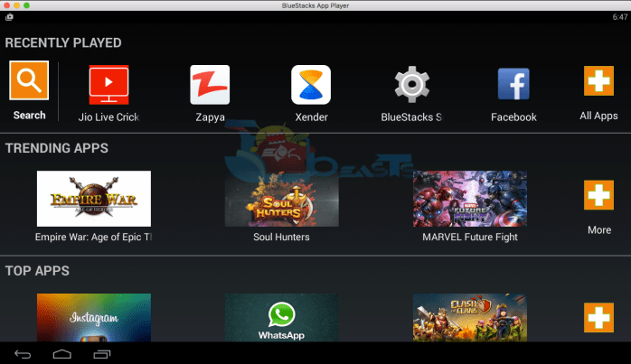This screenshot has width=631, height=364.
Task: Tap the Android recent apps button
Action: [x=102, y=354]
